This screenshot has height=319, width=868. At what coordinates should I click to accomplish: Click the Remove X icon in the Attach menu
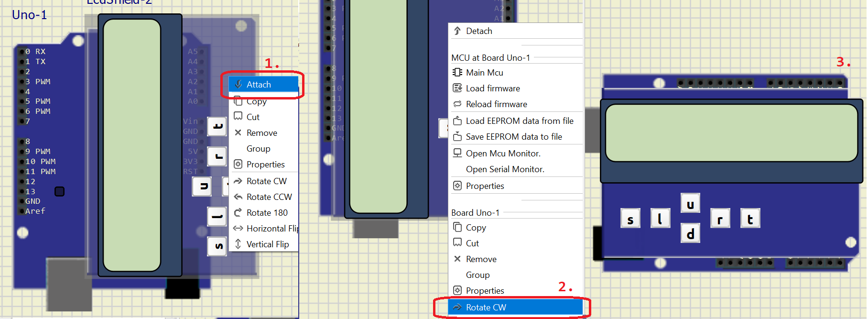238,132
